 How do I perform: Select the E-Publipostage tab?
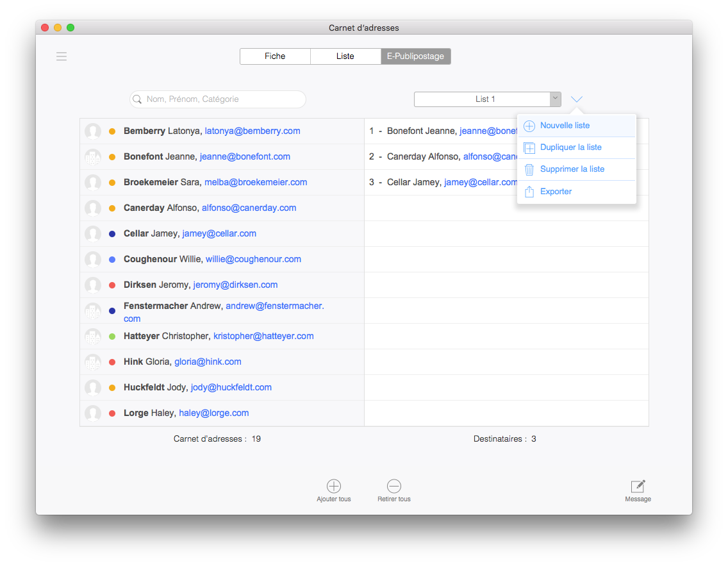point(415,56)
